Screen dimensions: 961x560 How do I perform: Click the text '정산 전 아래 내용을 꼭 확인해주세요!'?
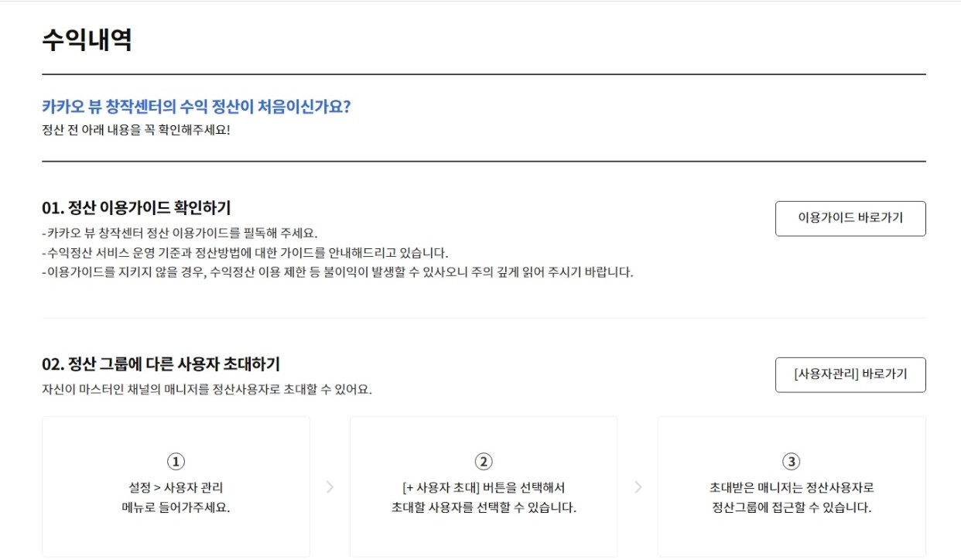pyautogui.click(x=136, y=129)
